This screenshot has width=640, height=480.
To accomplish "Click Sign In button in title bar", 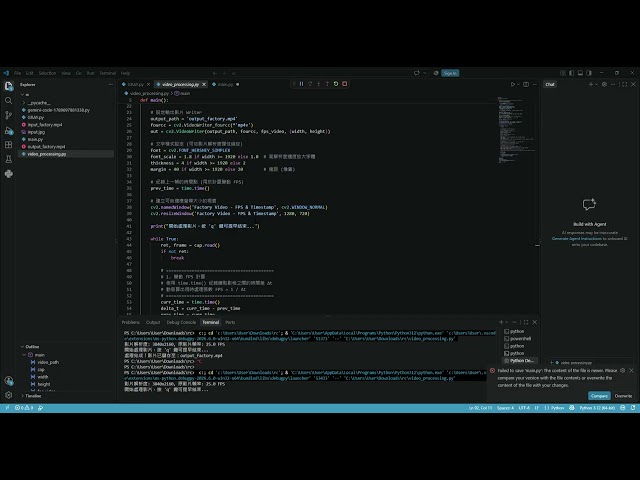I will (450, 73).
